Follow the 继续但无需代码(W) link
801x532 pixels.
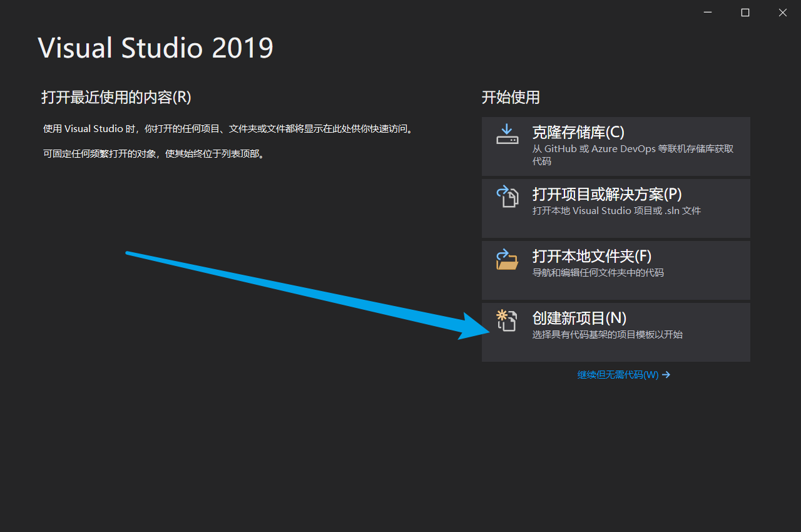[618, 375]
